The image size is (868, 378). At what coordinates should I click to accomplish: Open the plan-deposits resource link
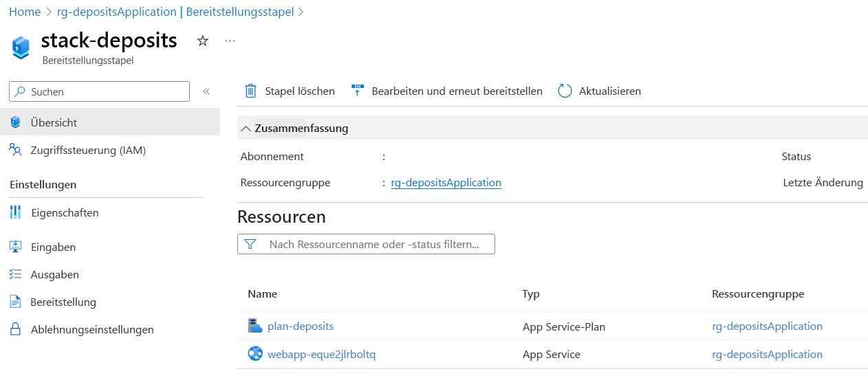pyautogui.click(x=301, y=326)
